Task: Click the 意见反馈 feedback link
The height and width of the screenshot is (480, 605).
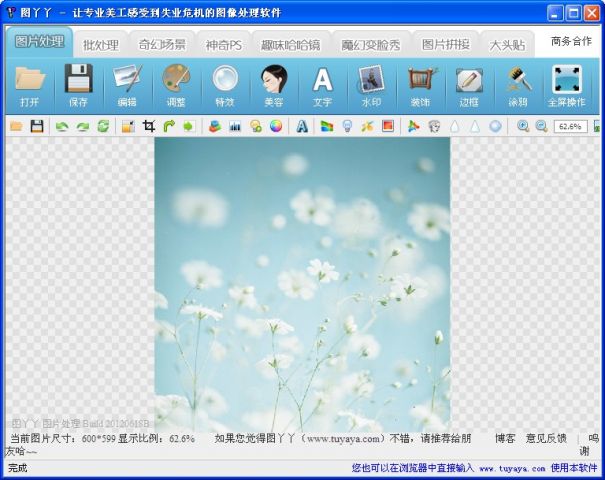Action: click(546, 438)
